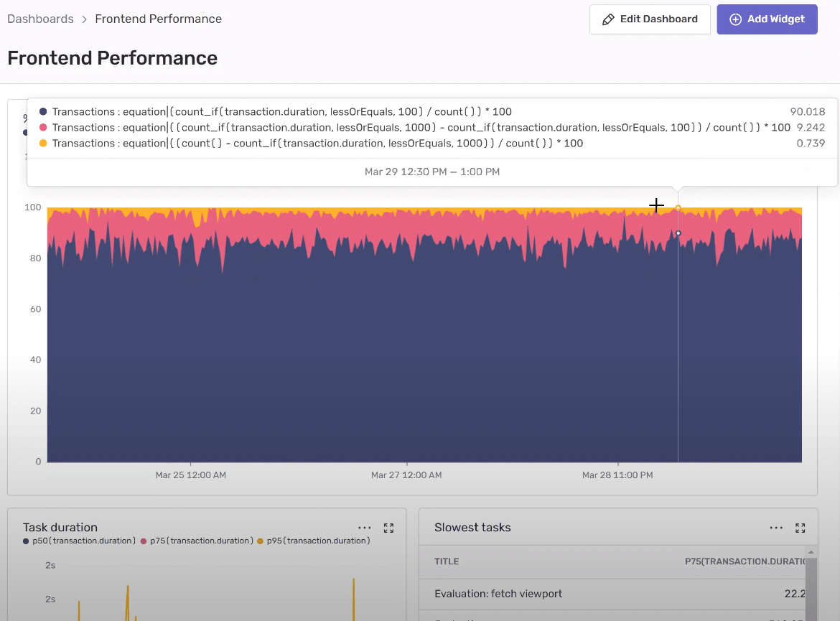
Task: Expand the Slowest tasks widget to fullscreen
Action: pos(800,528)
